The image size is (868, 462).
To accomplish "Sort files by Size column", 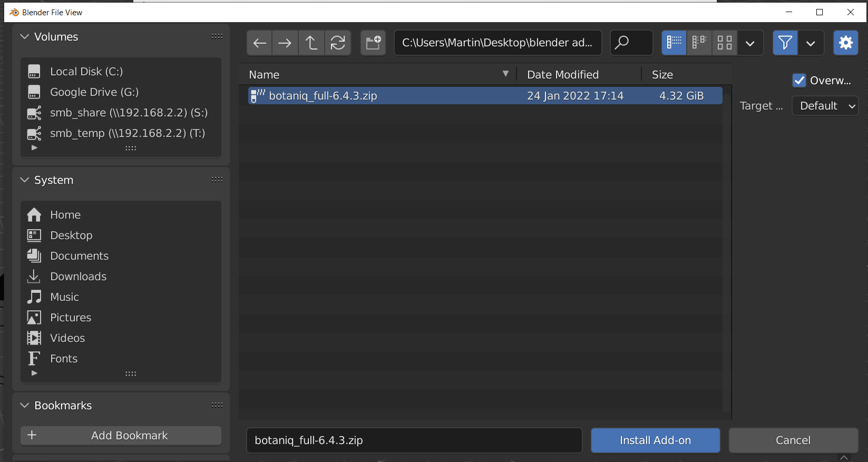I will (x=662, y=75).
